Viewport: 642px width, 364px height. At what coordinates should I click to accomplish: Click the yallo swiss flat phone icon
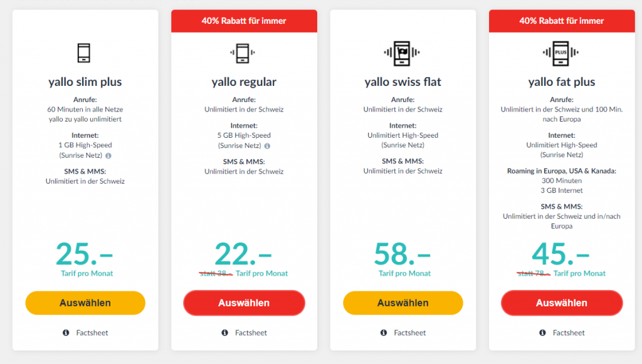click(x=403, y=53)
